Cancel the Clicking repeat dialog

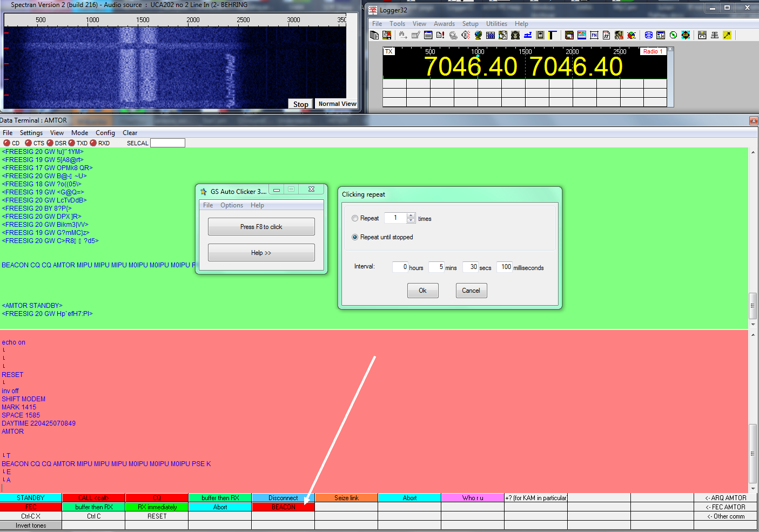pyautogui.click(x=471, y=291)
